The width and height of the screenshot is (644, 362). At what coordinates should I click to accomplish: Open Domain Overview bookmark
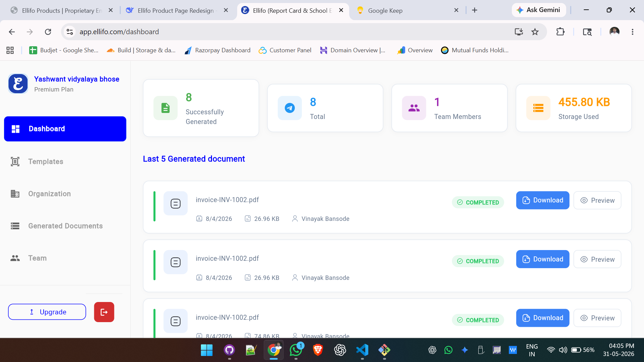[x=353, y=50]
